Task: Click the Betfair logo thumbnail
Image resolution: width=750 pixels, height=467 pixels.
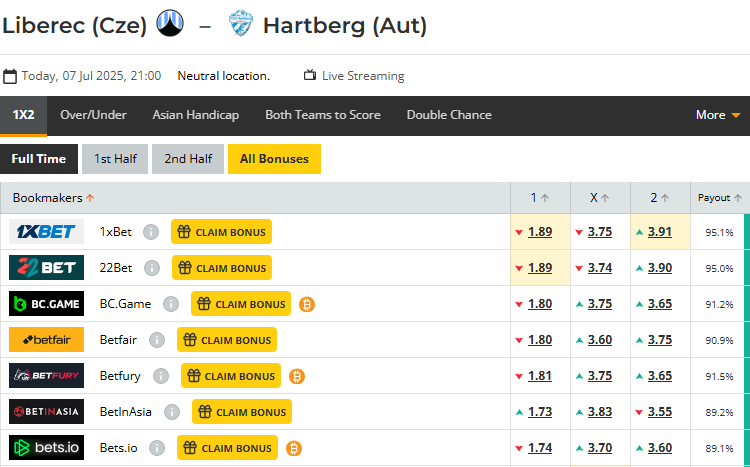Action: click(46, 340)
